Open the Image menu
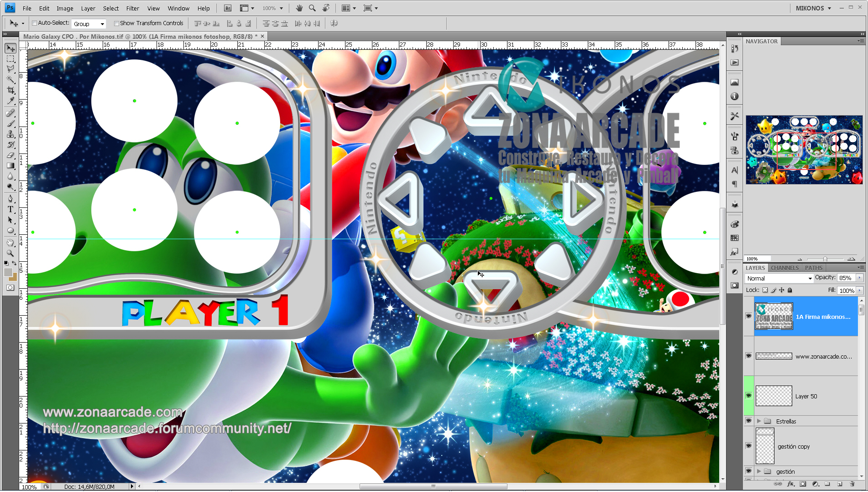Viewport: 868px width, 492px height. pos(65,8)
